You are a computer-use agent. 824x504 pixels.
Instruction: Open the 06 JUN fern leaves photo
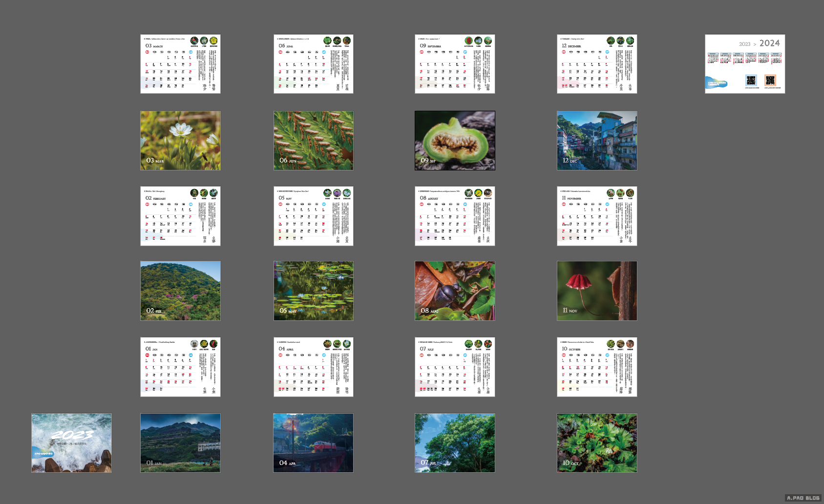pos(313,141)
